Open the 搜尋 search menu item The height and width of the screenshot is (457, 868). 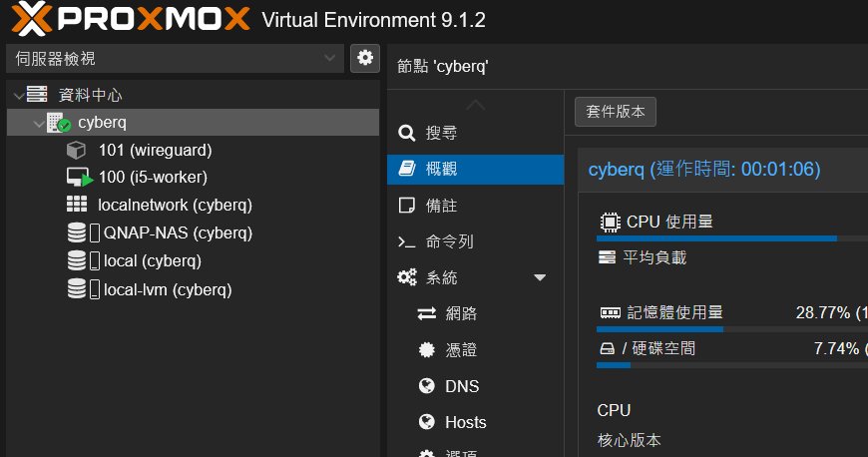tap(441, 133)
